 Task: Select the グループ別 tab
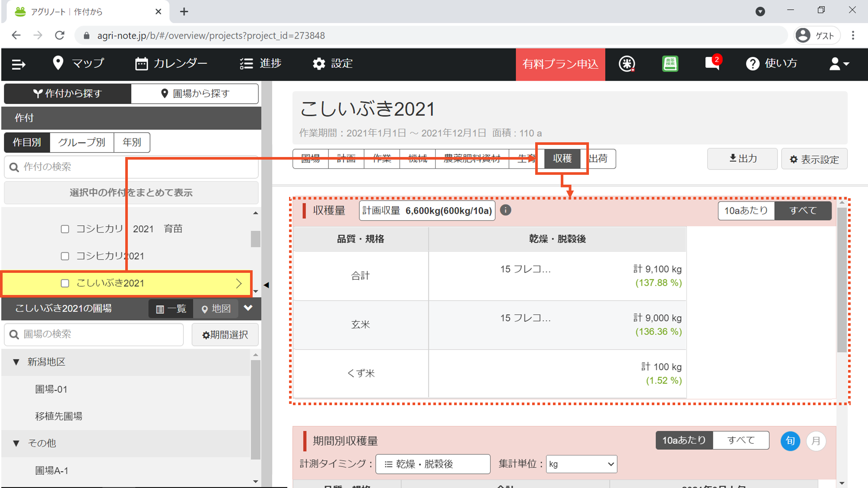[81, 142]
